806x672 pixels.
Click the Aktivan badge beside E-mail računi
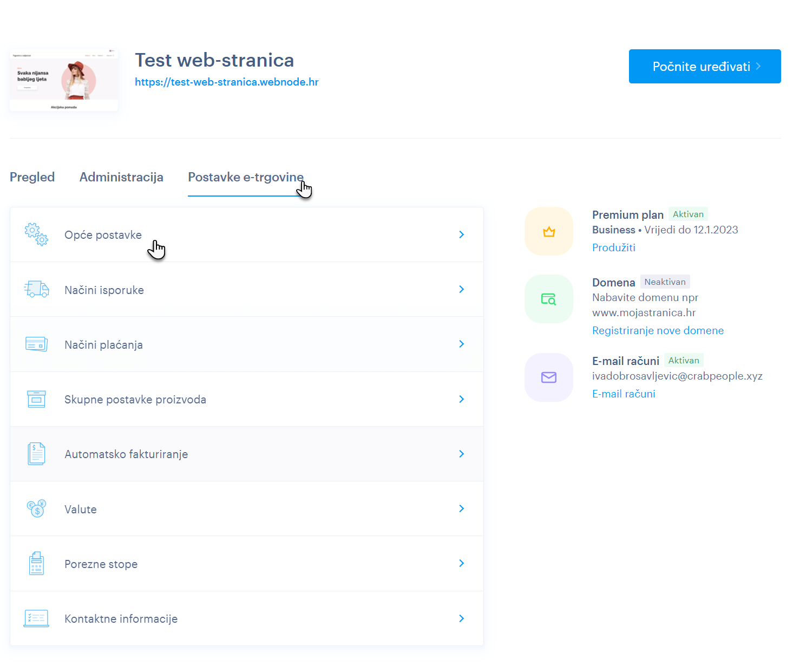pos(684,360)
